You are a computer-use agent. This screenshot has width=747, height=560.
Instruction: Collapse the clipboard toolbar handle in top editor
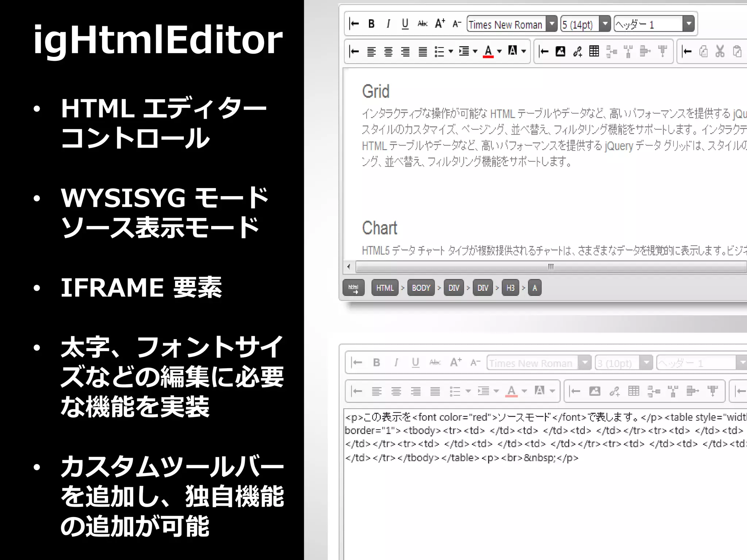(x=686, y=52)
